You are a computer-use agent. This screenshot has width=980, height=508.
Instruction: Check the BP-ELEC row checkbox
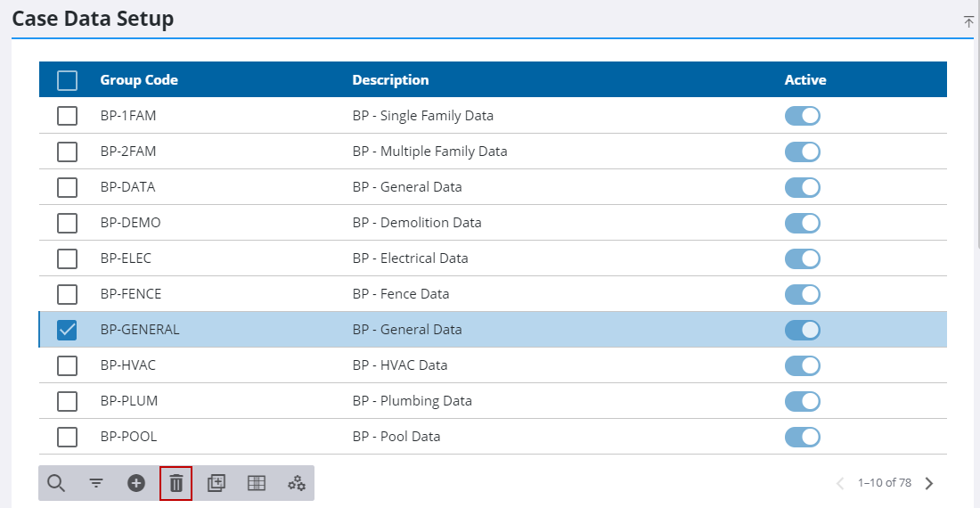point(67,258)
